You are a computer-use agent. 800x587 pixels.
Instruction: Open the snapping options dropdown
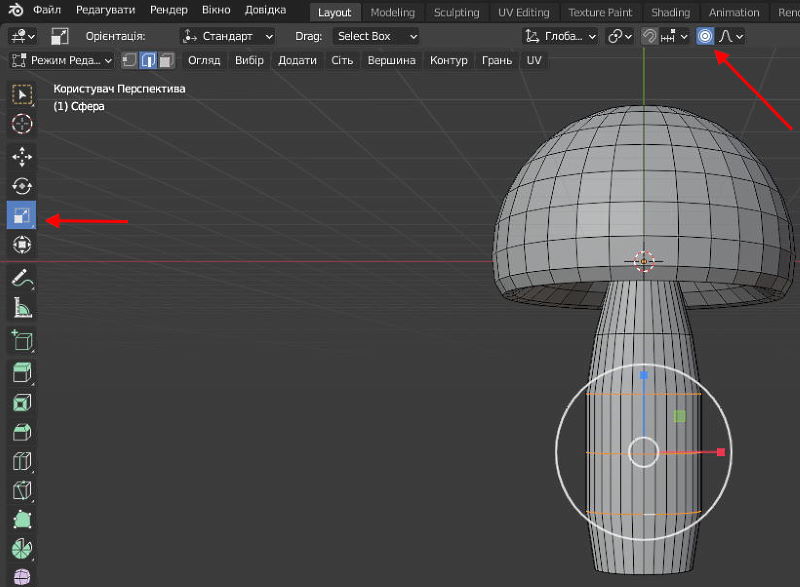pos(674,36)
